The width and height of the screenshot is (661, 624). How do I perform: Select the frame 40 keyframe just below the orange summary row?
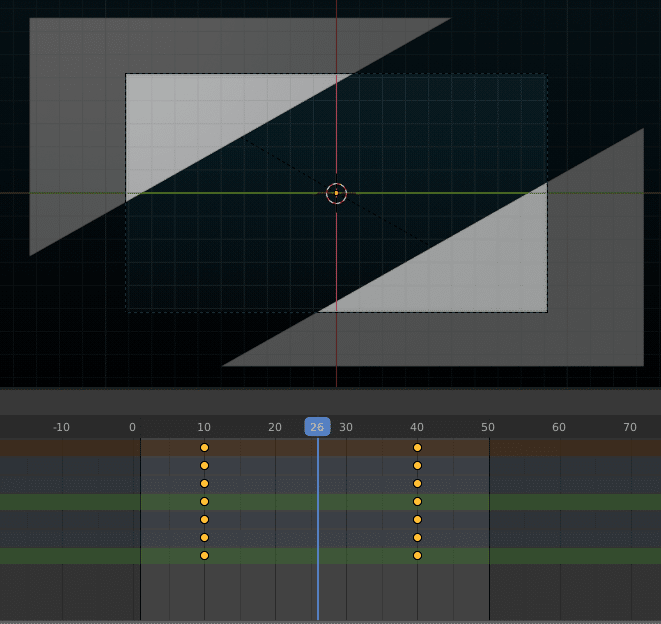pos(417,465)
